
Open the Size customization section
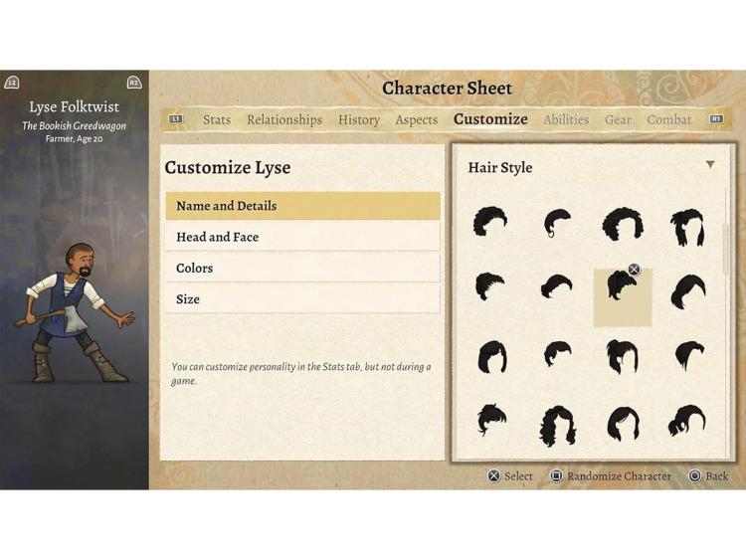point(302,298)
